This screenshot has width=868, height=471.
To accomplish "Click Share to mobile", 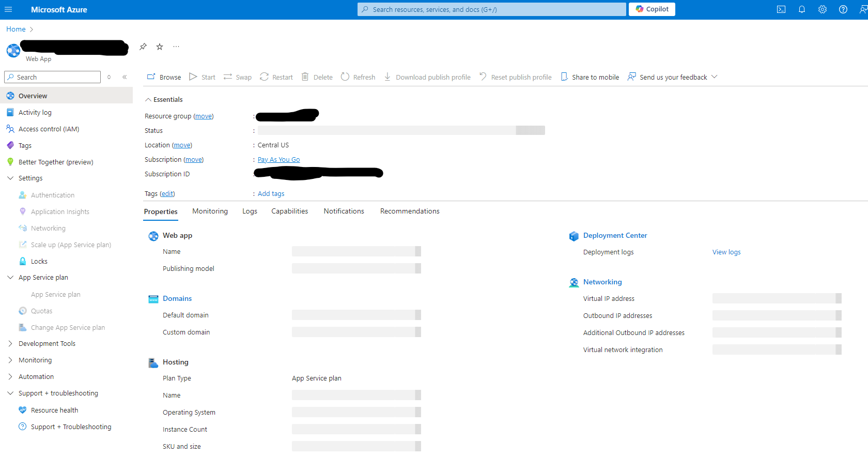I will click(590, 77).
